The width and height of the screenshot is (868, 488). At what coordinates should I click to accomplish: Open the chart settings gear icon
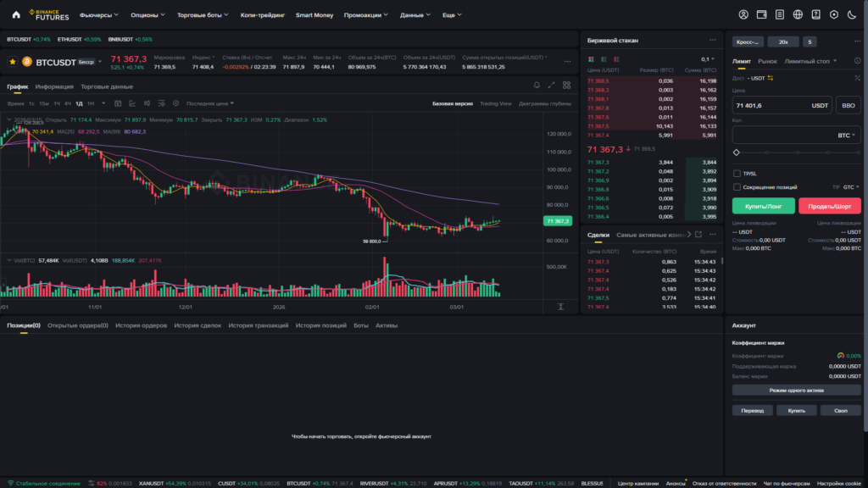point(162,103)
